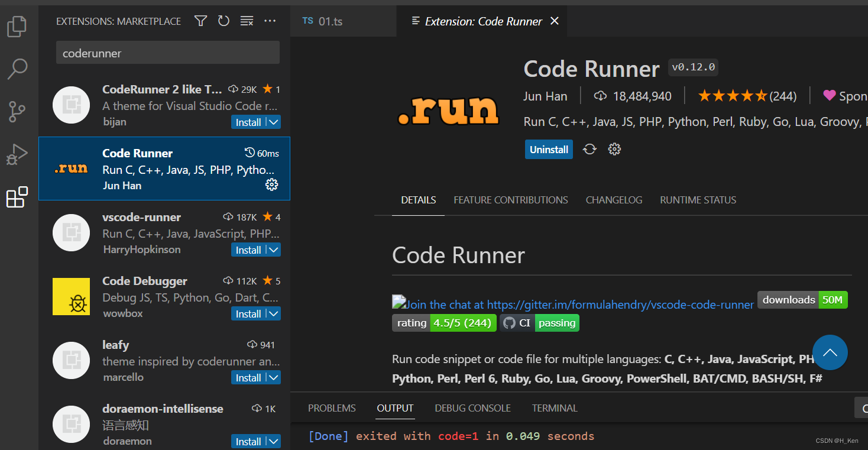
Task: Switch to the TERMINAL panel tab
Action: (555, 408)
